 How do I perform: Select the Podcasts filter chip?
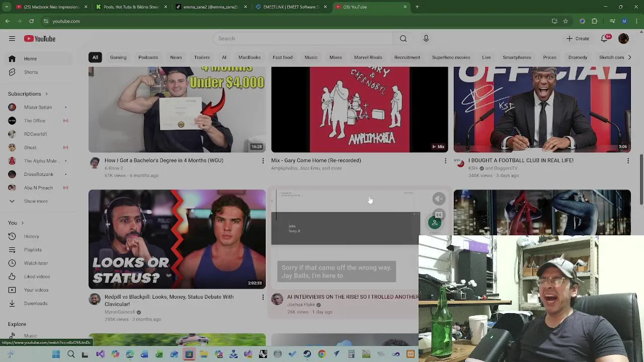pyautogui.click(x=148, y=57)
